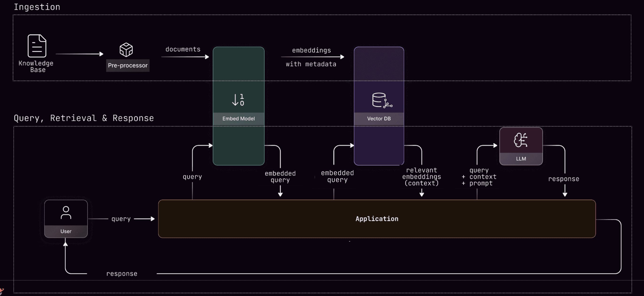Click the 'with metadata' text label

[311, 64]
